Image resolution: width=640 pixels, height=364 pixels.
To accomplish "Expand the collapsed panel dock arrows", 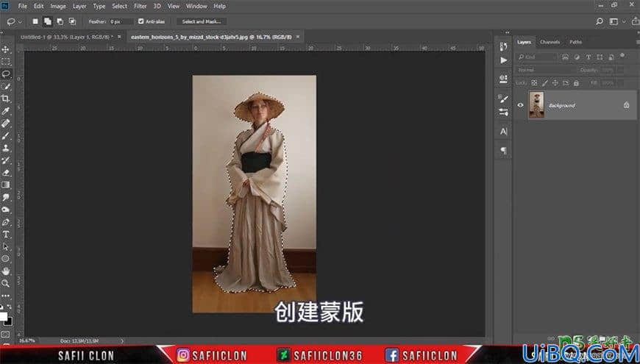I will point(508,32).
